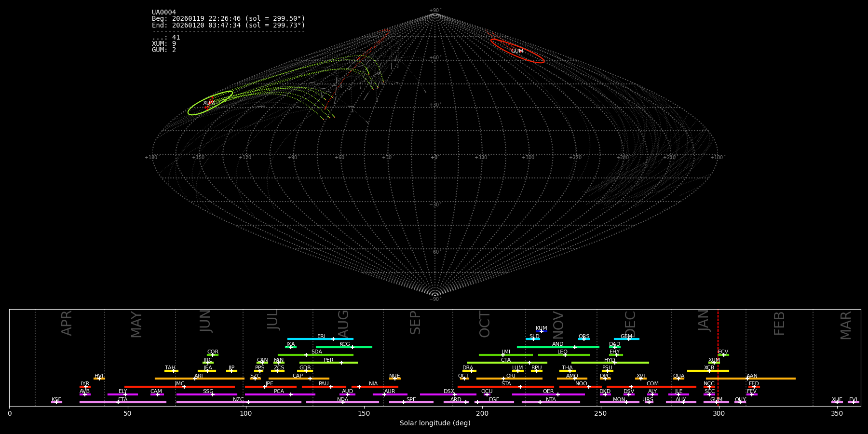Screen dimensions: 868x434
Task: Click the 'XUM: 9' count in the header text
Action: click(x=164, y=44)
